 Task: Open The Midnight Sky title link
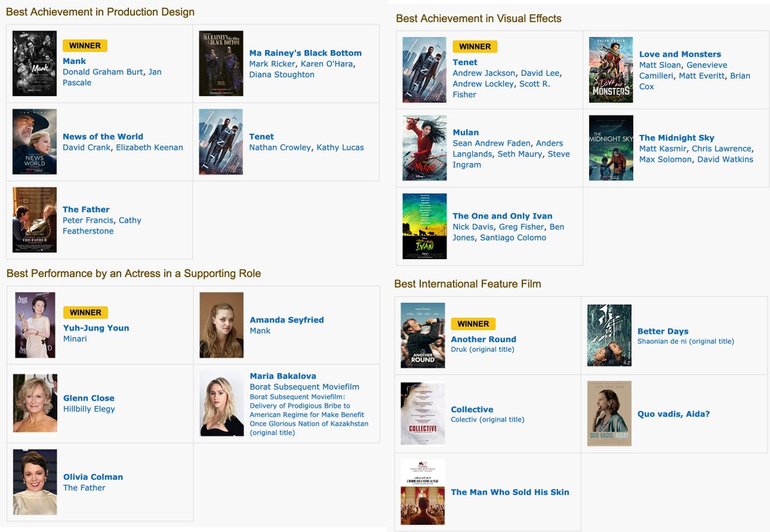click(676, 137)
